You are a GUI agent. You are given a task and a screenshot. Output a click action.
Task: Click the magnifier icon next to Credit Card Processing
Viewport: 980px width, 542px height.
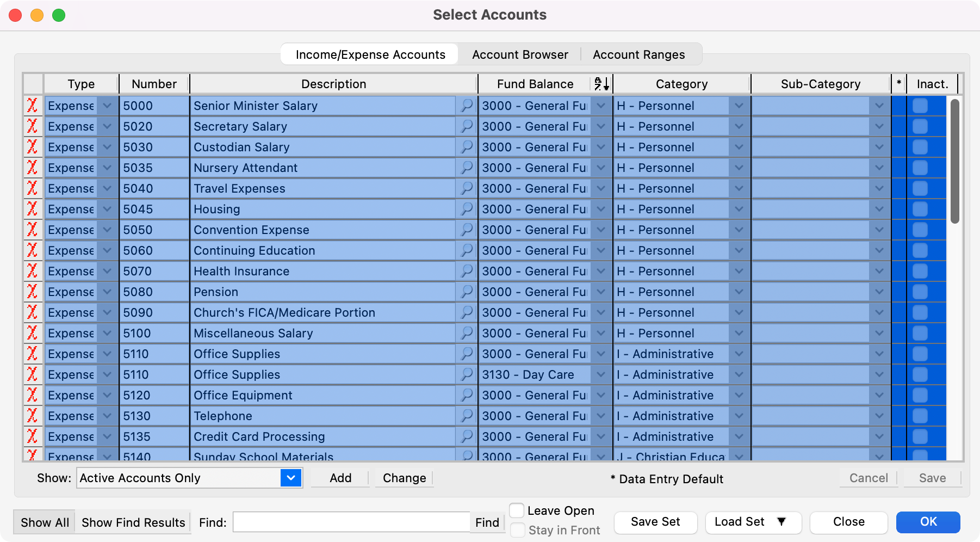pyautogui.click(x=467, y=436)
